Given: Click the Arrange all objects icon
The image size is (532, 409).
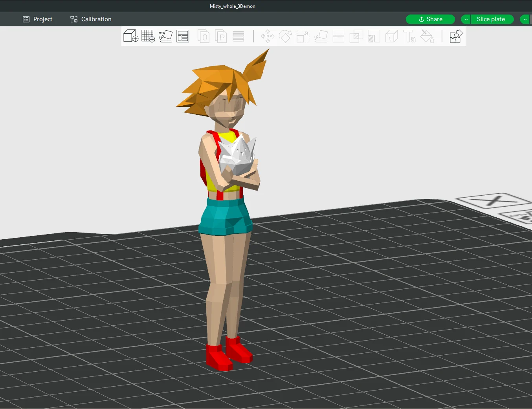Looking at the screenshot, I should 183,36.
